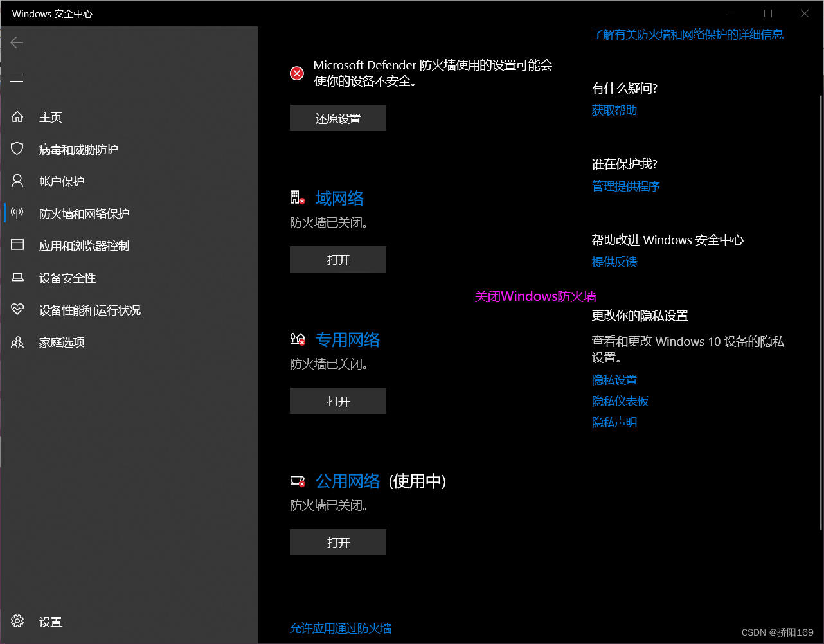Click the 管理提供程序 link
This screenshot has width=824, height=644.
point(626,186)
